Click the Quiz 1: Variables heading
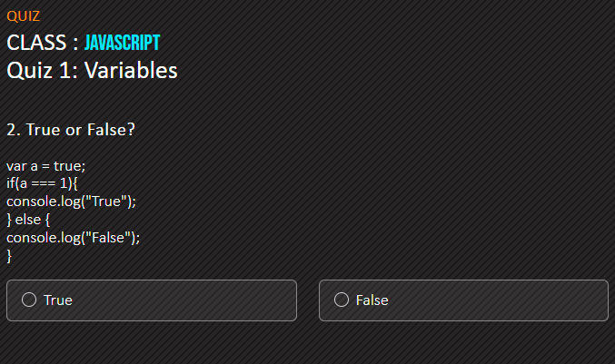Viewport: 615px width, 364px height. click(92, 71)
